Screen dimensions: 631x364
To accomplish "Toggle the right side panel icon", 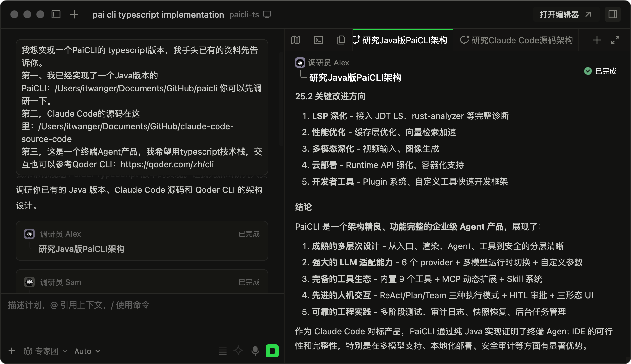I will tap(613, 14).
